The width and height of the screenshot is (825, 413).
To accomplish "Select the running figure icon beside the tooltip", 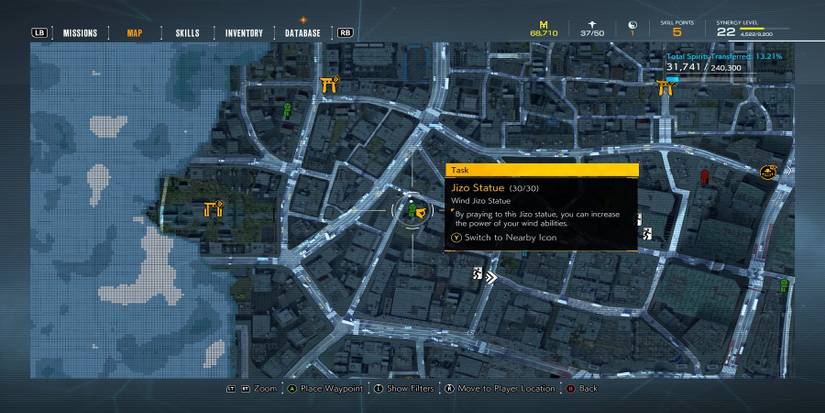I will (647, 234).
